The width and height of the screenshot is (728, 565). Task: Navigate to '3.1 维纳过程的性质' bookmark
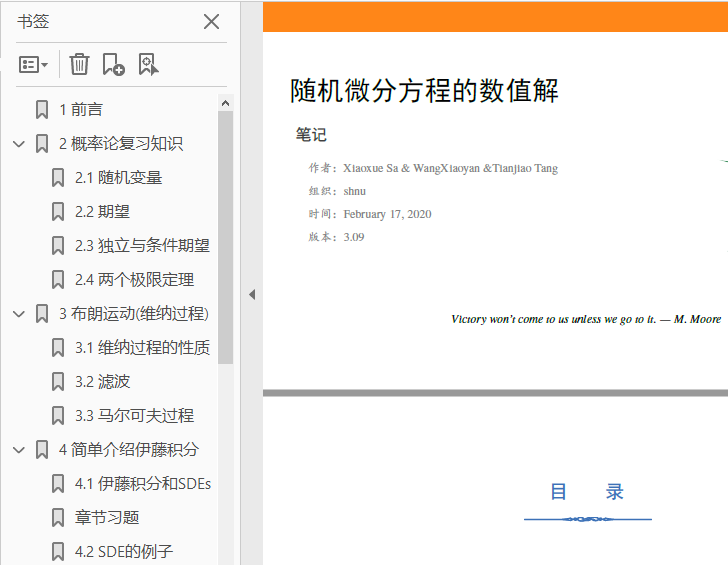(142, 348)
